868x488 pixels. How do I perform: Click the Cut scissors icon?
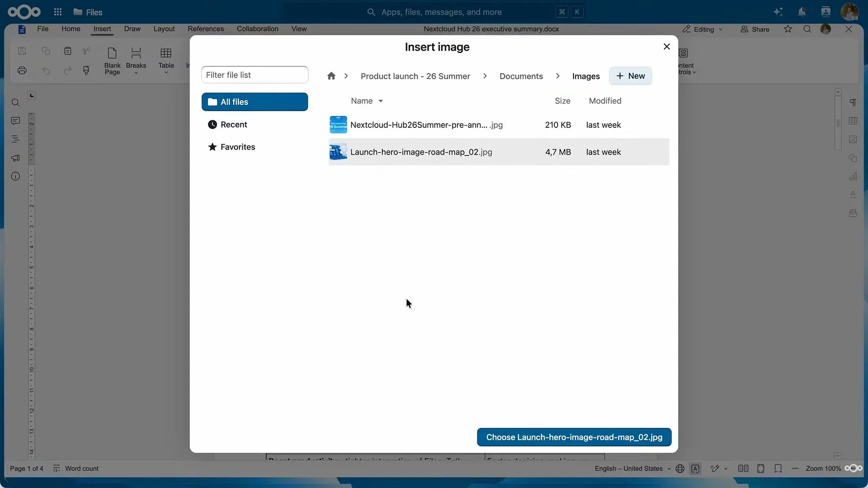click(86, 51)
